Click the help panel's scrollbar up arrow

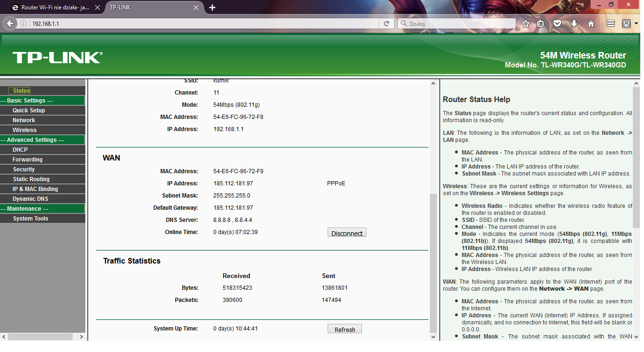[x=636, y=83]
